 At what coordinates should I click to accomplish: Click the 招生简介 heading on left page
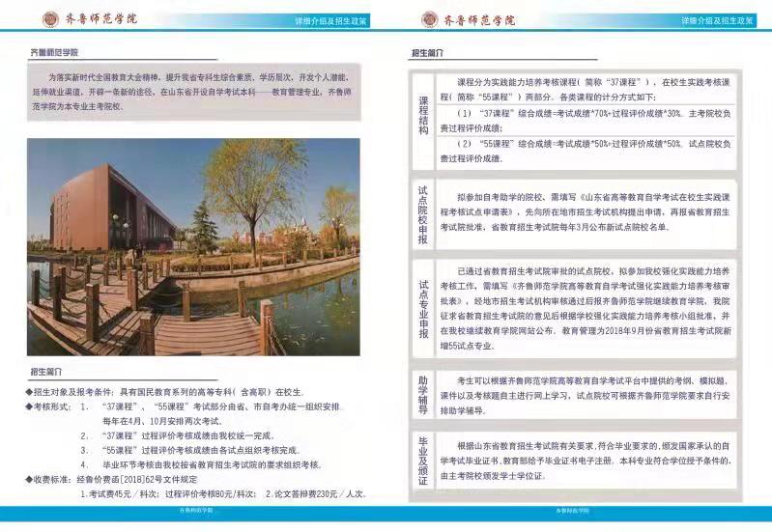[x=46, y=372]
